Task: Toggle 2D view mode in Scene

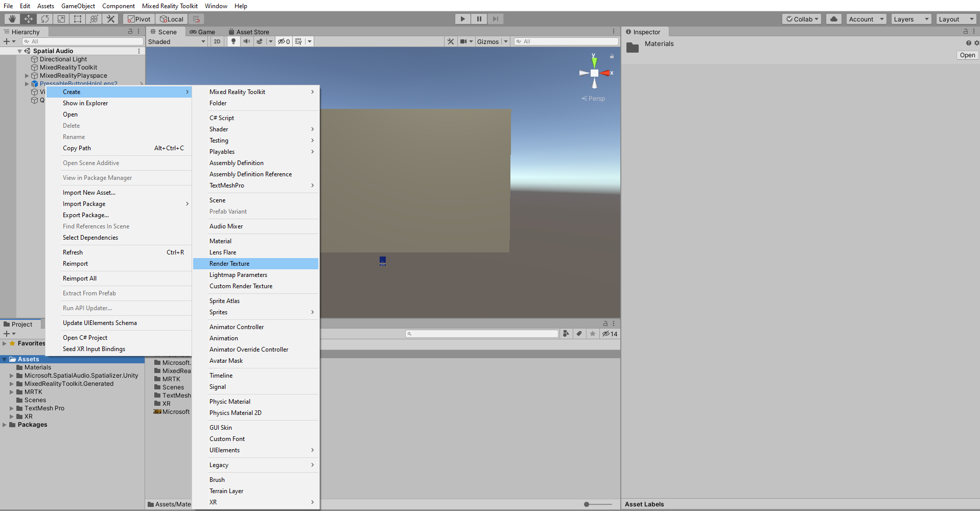Action: pos(217,41)
